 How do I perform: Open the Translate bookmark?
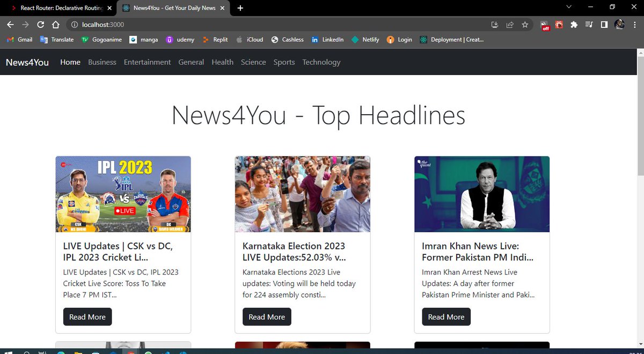point(57,40)
